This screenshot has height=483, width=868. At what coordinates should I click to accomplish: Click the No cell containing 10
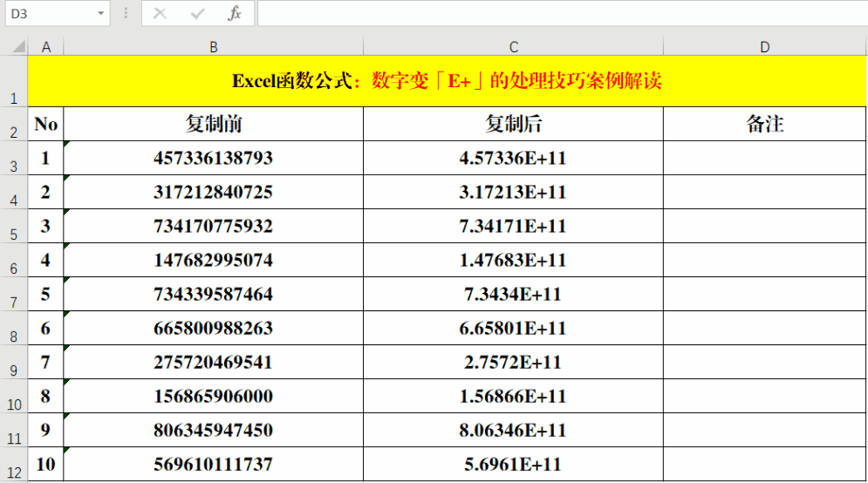coord(46,464)
